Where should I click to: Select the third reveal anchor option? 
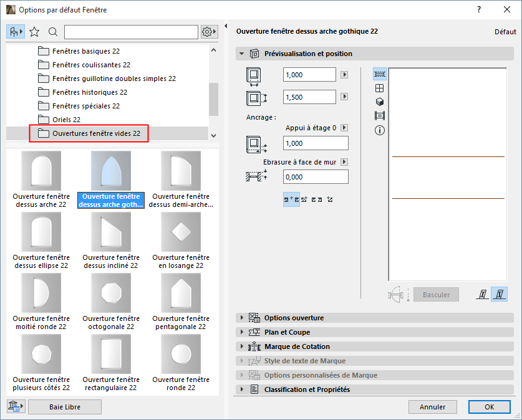pos(317,199)
